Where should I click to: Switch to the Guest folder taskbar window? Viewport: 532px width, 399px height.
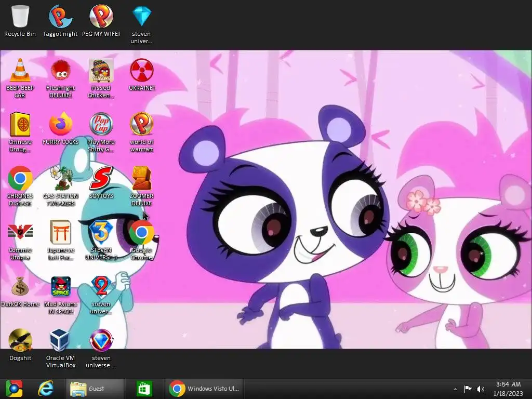click(x=95, y=389)
